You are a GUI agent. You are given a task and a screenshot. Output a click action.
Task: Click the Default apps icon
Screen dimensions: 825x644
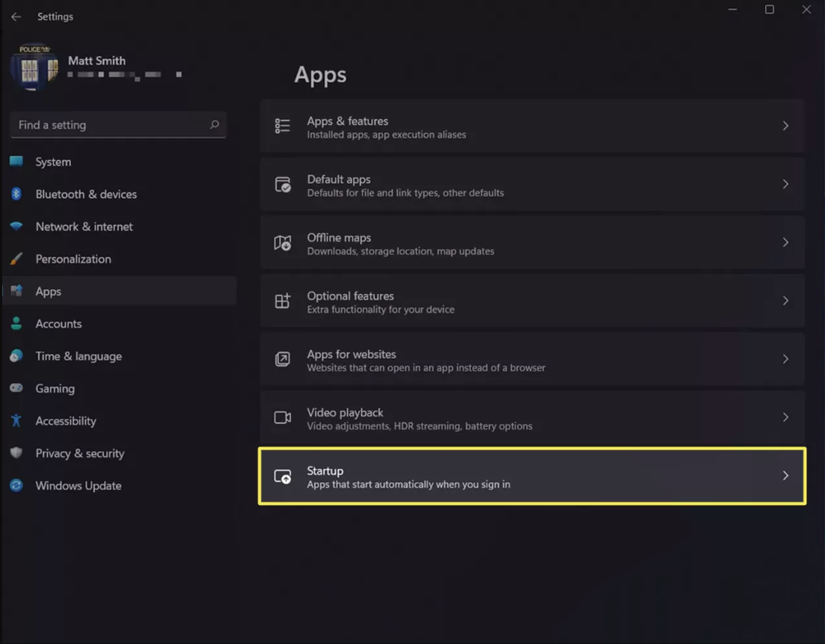(283, 184)
